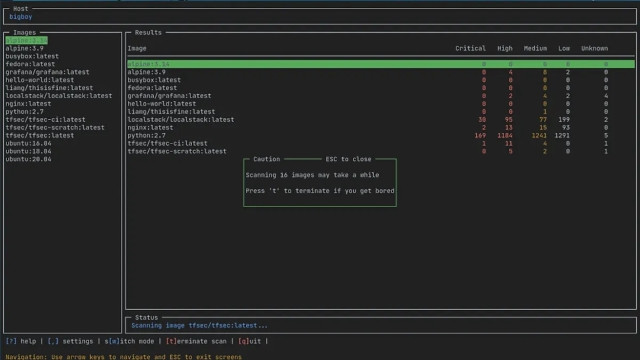Select alpine:3.9 in the Images list
640x360 pixels.
24,48
